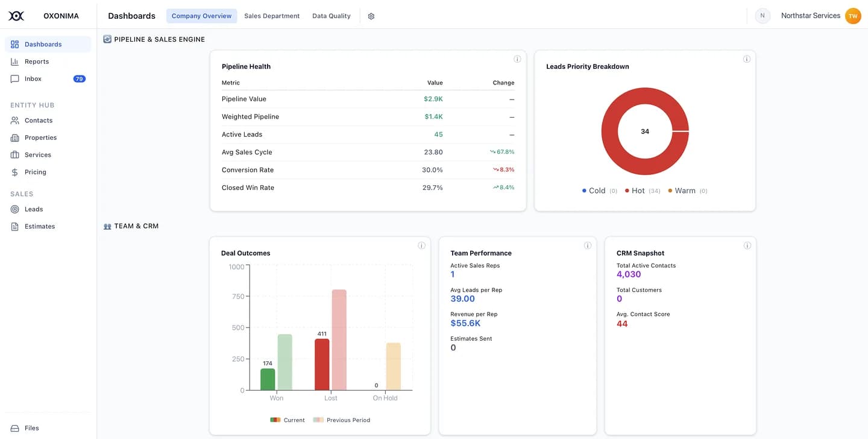Open the Leads Priority Breakdown info icon
Viewport: 868px width, 439px height.
tap(747, 59)
